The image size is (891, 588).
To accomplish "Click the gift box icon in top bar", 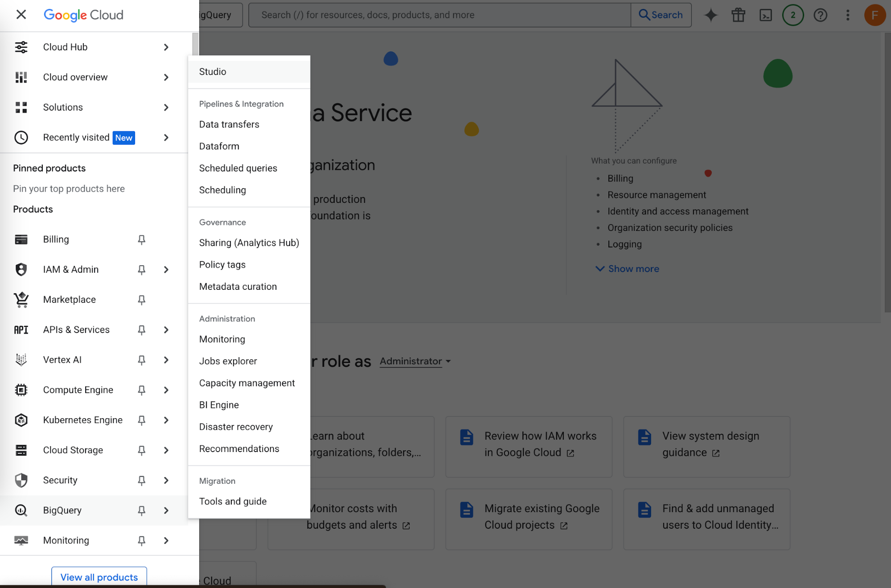I will pyautogui.click(x=738, y=15).
